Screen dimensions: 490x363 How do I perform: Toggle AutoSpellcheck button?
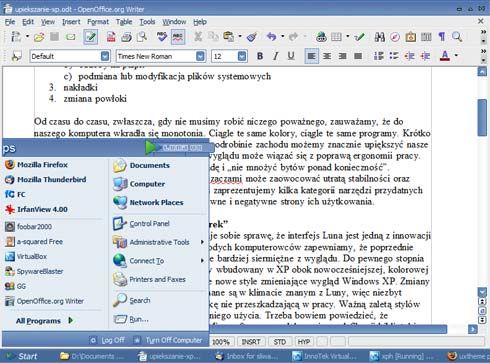(x=178, y=37)
